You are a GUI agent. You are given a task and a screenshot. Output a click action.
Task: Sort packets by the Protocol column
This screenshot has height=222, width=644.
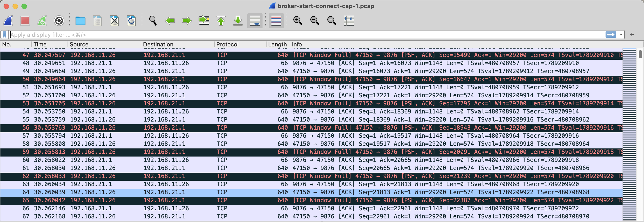click(227, 44)
